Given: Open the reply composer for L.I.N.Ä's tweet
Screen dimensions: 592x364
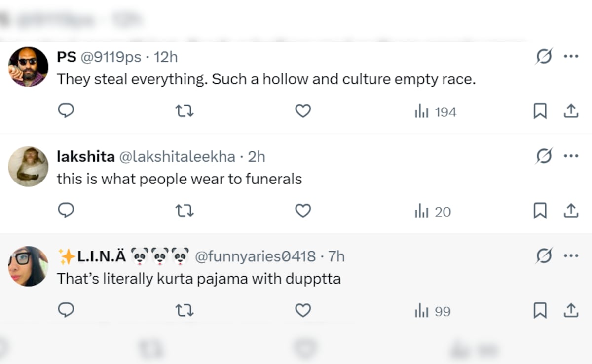Looking at the screenshot, I should coord(66,310).
